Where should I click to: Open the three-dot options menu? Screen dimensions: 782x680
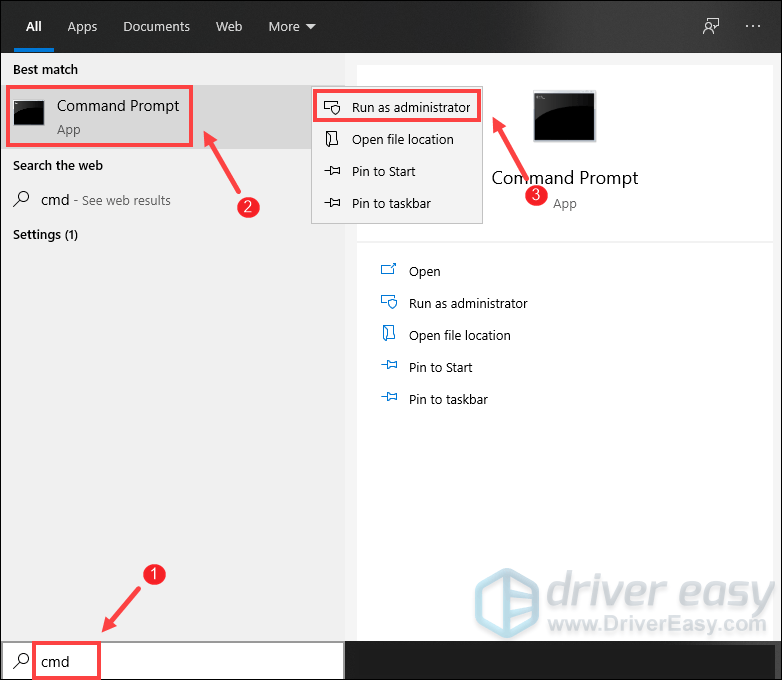tap(753, 27)
